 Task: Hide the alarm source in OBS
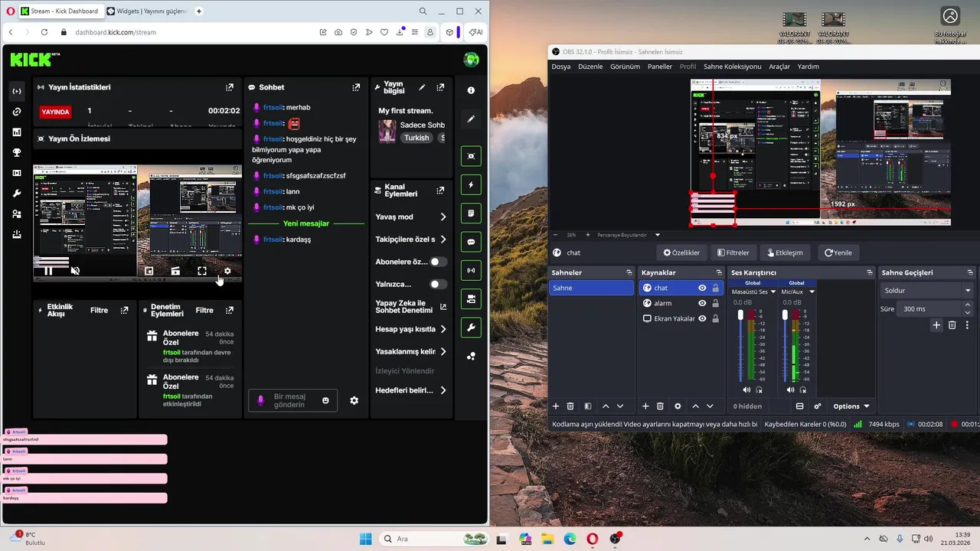(702, 303)
